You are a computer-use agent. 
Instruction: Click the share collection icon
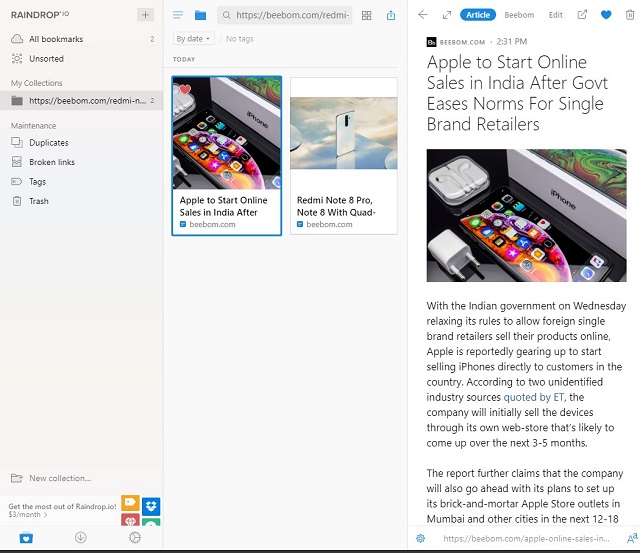[391, 16]
